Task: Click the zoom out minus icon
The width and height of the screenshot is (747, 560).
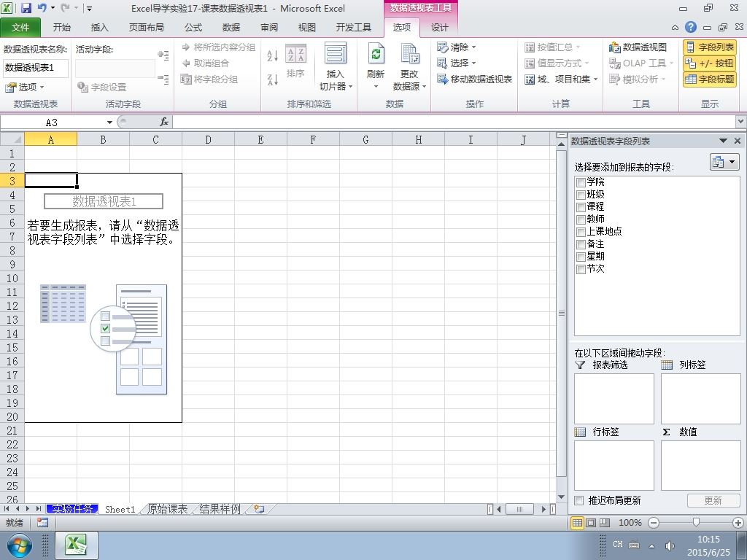Action: tap(654, 523)
